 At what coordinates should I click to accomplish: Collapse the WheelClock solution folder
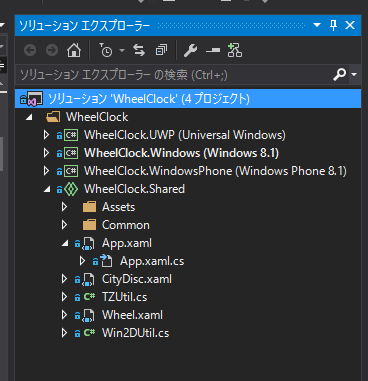[30, 117]
